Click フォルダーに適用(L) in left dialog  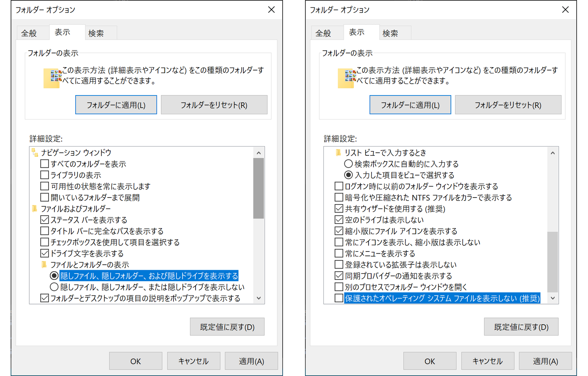coord(116,105)
